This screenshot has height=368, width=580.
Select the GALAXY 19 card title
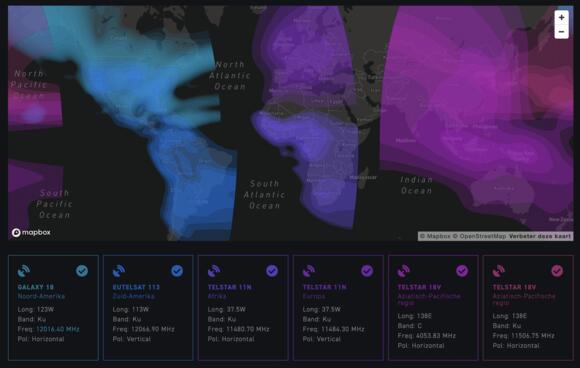(36, 287)
